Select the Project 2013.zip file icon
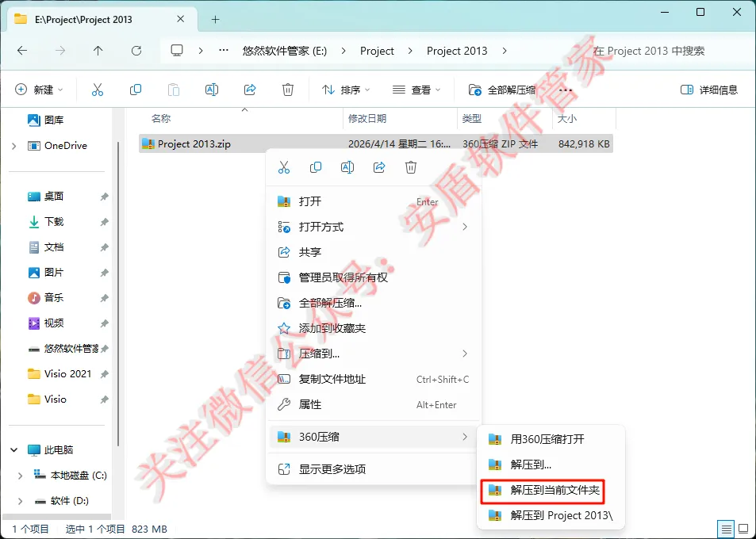The image size is (756, 539). [148, 144]
